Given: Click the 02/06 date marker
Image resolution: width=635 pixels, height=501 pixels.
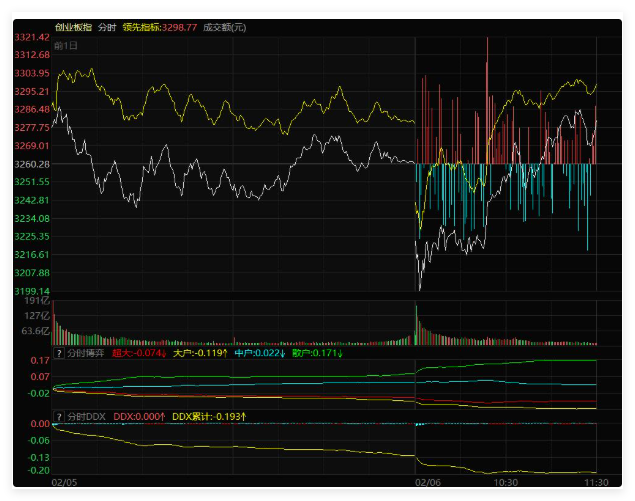Looking at the screenshot, I should [427, 482].
